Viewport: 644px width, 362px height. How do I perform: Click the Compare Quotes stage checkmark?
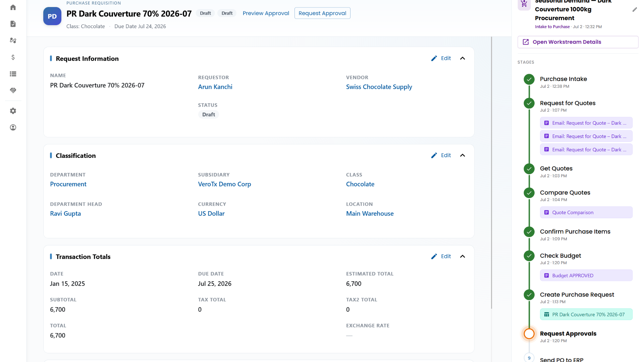pos(529,193)
